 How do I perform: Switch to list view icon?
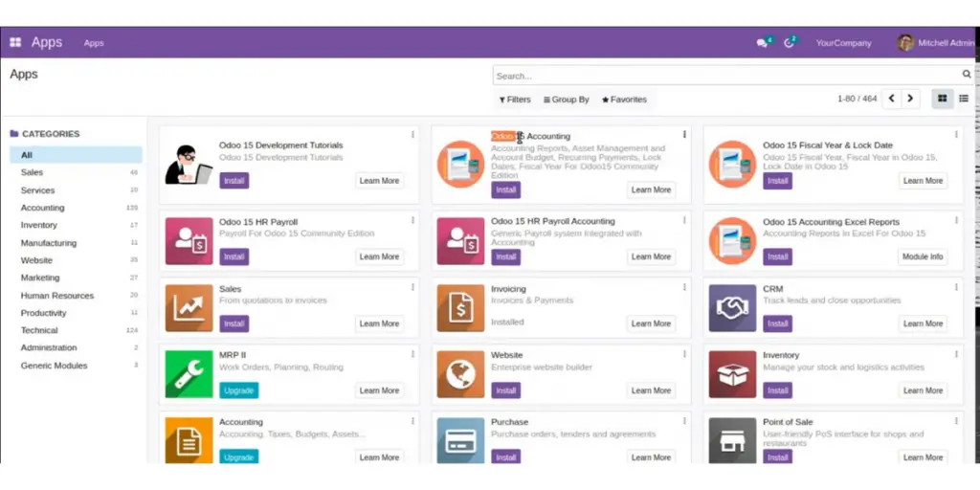964,99
